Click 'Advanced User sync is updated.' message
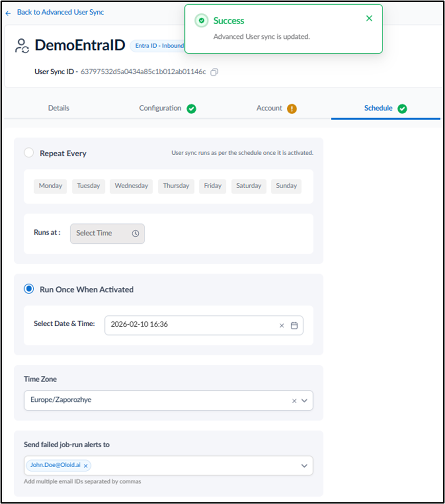445x504 pixels. pyautogui.click(x=262, y=37)
